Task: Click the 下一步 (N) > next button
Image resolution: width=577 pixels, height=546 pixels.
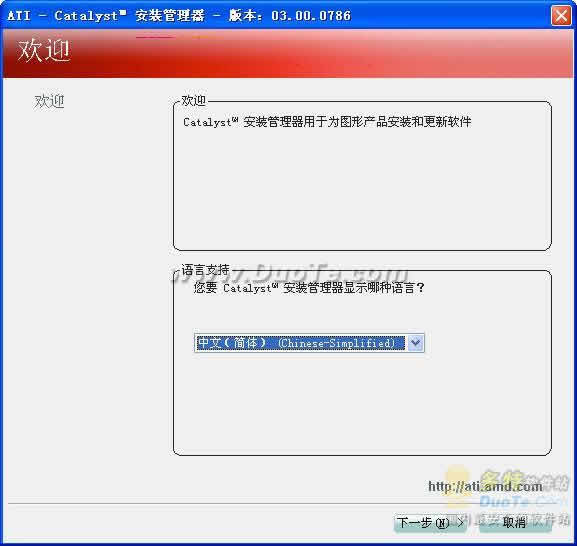Action: (430, 522)
